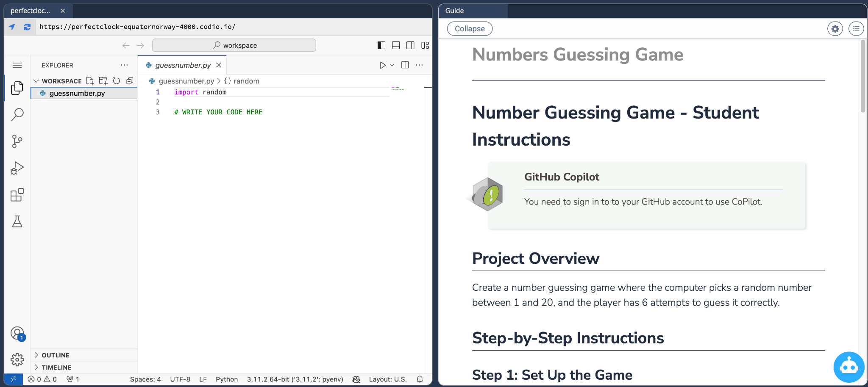This screenshot has width=868, height=387.
Task: Expand the Outline section
Action: [x=55, y=355]
